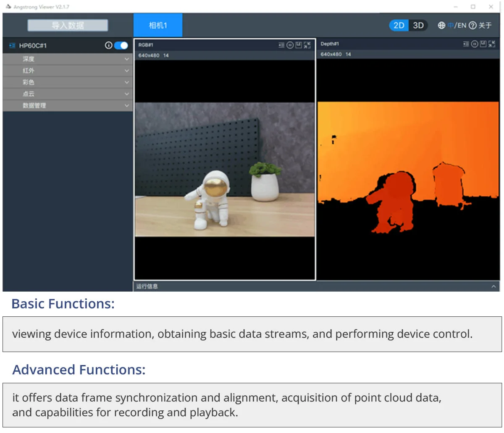Image resolution: width=504 pixels, height=433 pixels.
Task: View HP60C#1 device info icon
Action: pos(108,45)
